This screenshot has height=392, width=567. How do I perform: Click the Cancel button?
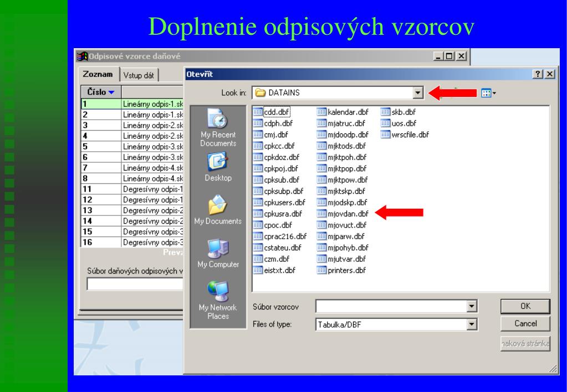[x=525, y=324]
